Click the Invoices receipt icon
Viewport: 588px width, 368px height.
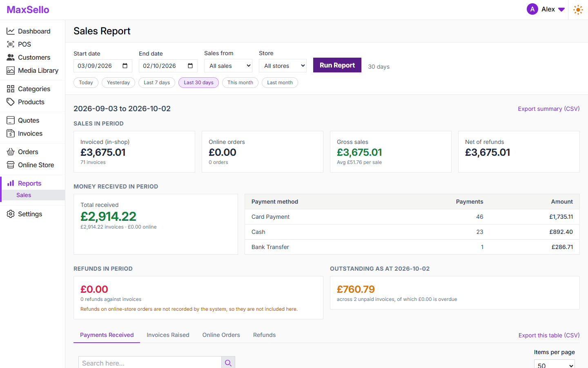pos(11,133)
